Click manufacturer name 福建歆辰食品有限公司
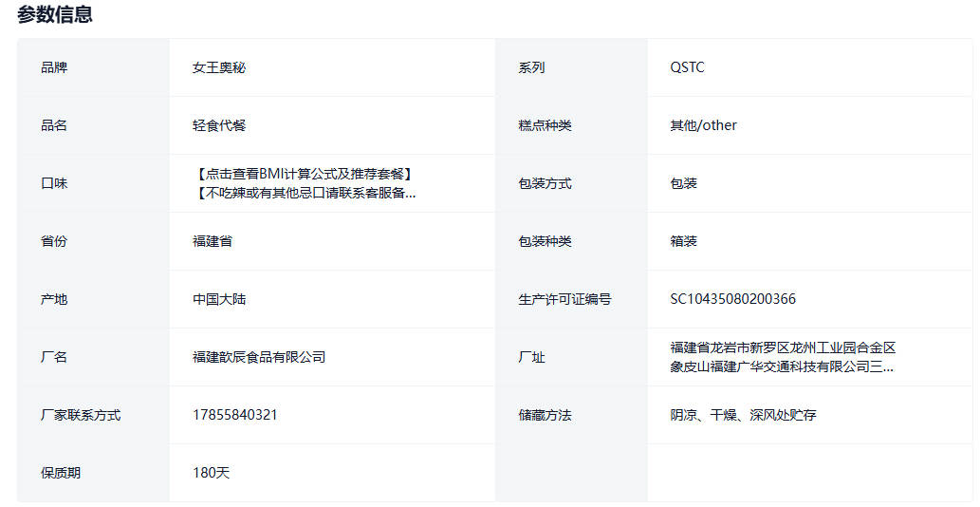Image resolution: width=980 pixels, height=507 pixels. pos(259,357)
